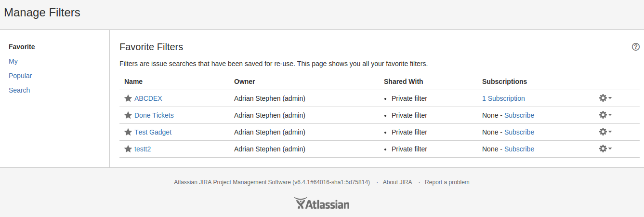
Task: Toggle favorite star for Done Tickets
Action: tap(128, 115)
